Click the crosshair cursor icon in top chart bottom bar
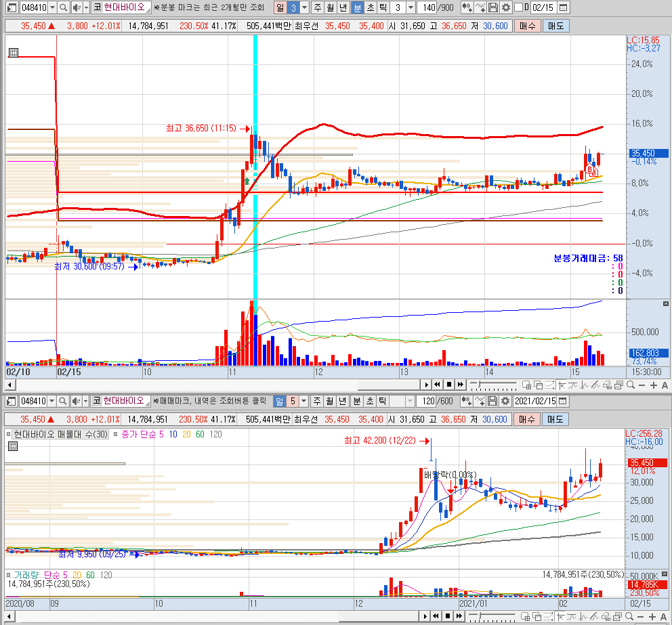 coord(561,385)
